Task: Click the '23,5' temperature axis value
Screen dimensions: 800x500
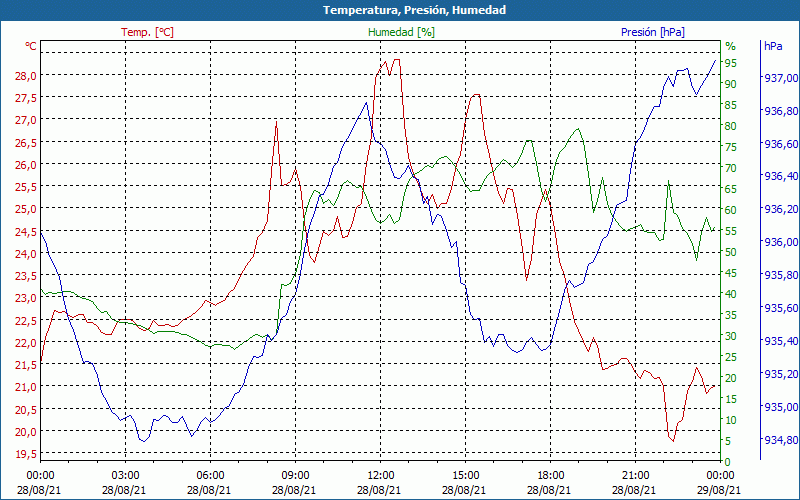Action: (26, 276)
